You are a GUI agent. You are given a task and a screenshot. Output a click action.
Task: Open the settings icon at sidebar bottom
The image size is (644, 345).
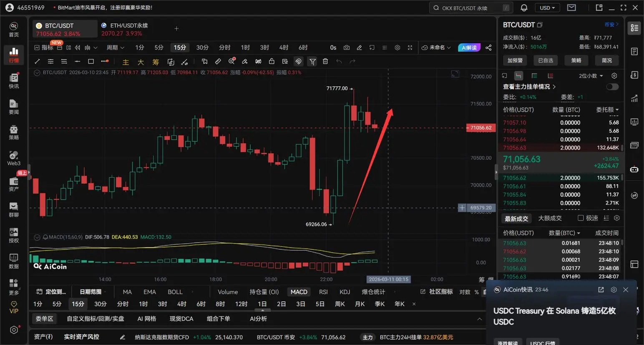pyautogui.click(x=14, y=330)
